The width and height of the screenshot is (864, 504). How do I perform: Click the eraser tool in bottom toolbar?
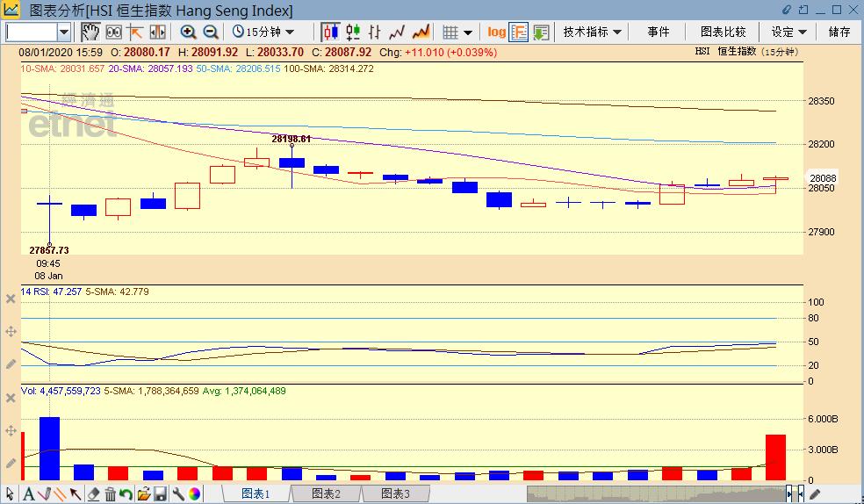93,494
